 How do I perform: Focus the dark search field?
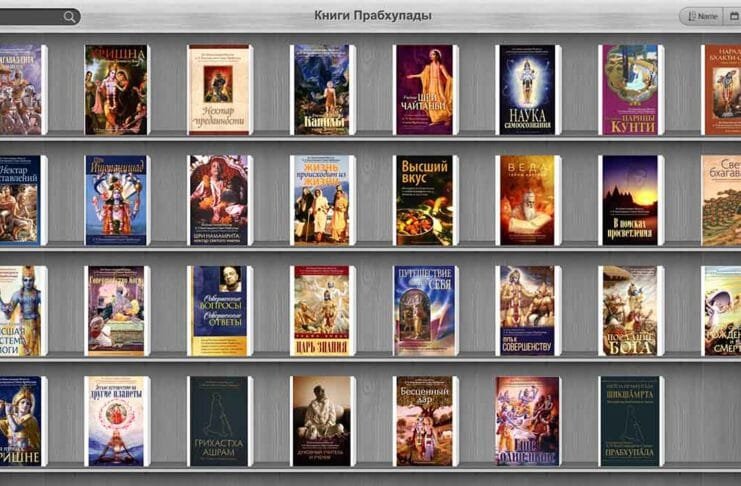(40, 17)
